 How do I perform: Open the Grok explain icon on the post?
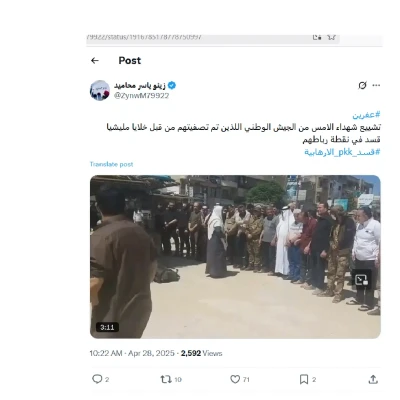[362, 85]
